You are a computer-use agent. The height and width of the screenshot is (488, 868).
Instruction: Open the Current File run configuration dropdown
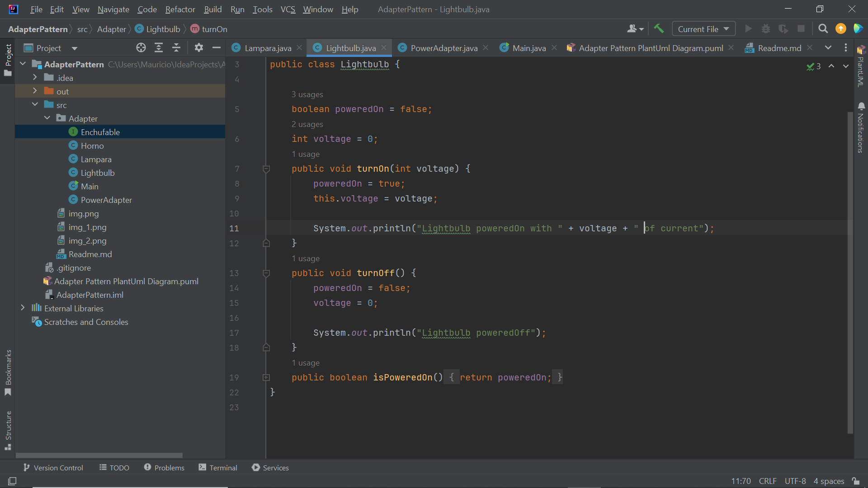pos(703,29)
